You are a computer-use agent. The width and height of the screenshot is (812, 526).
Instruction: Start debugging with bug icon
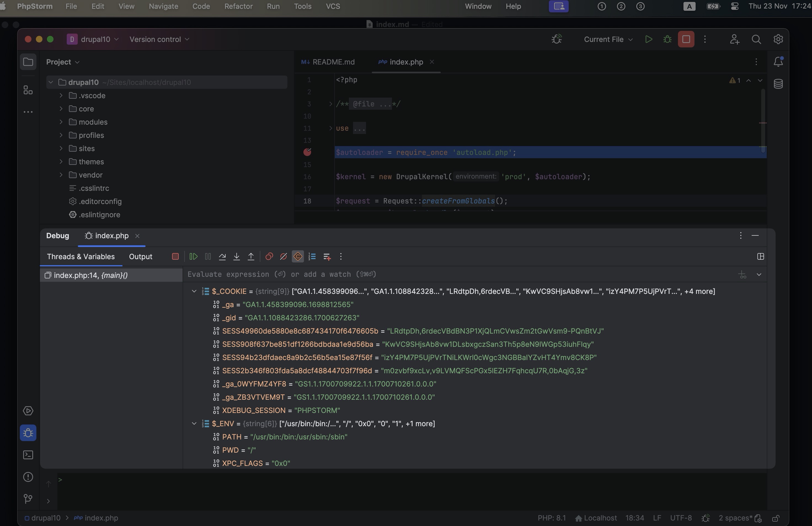[x=667, y=39]
